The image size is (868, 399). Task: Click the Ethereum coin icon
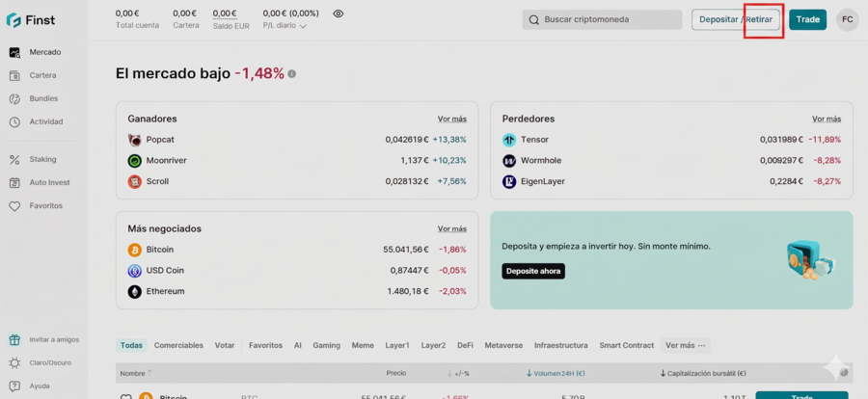[134, 292]
